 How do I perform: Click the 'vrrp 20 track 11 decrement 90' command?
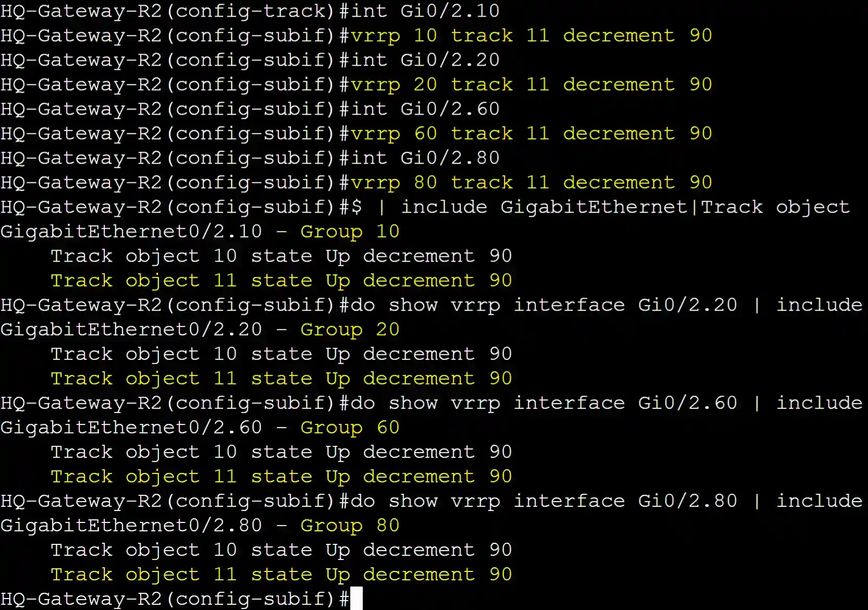(531, 84)
